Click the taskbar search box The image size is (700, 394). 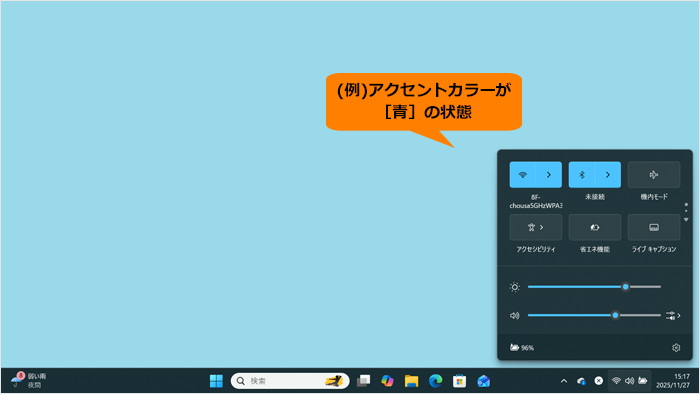pos(290,381)
